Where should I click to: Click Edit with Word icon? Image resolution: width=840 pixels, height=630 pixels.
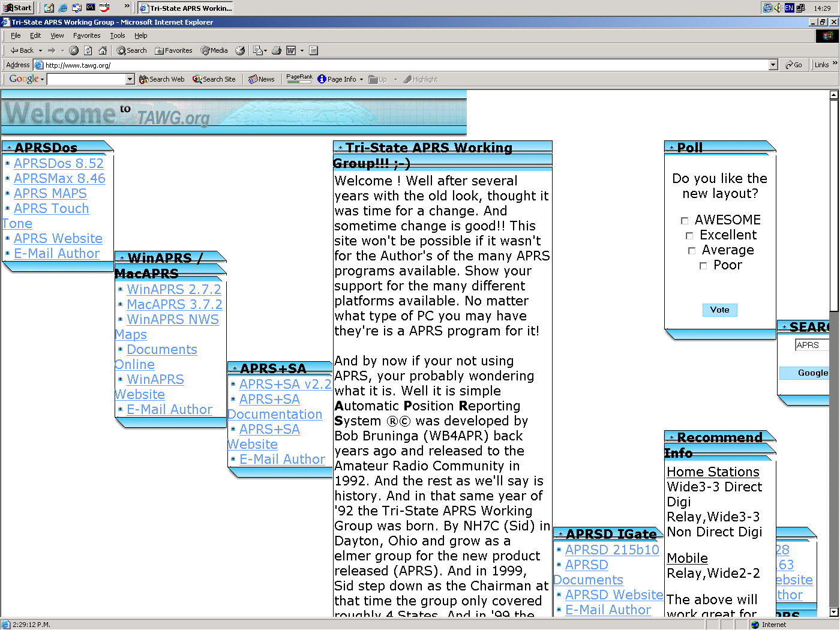(x=291, y=50)
